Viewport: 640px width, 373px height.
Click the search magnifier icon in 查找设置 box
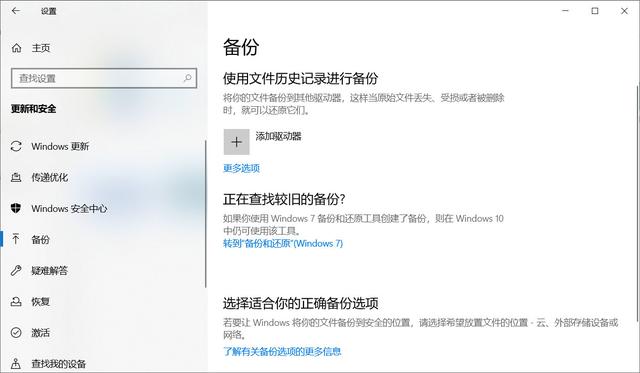pos(187,78)
